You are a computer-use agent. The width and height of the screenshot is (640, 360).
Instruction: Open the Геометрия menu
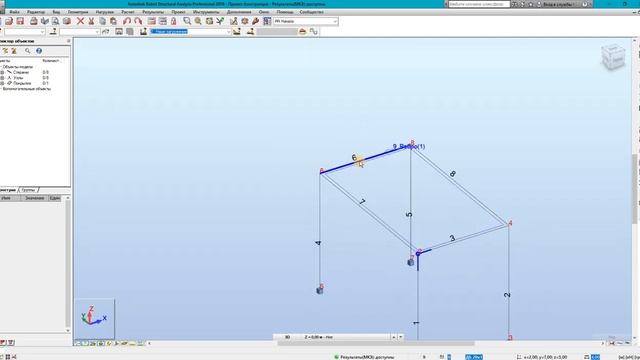click(x=78, y=12)
